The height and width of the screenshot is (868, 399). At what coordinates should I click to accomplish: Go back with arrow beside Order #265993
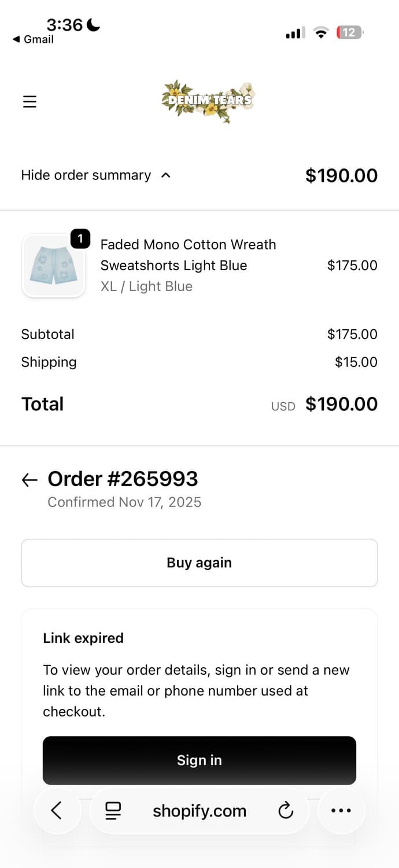[x=29, y=480]
